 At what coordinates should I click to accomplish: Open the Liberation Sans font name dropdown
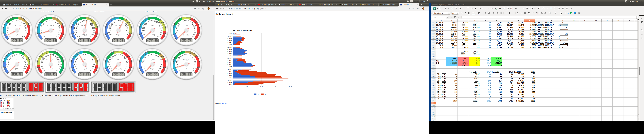449,13
